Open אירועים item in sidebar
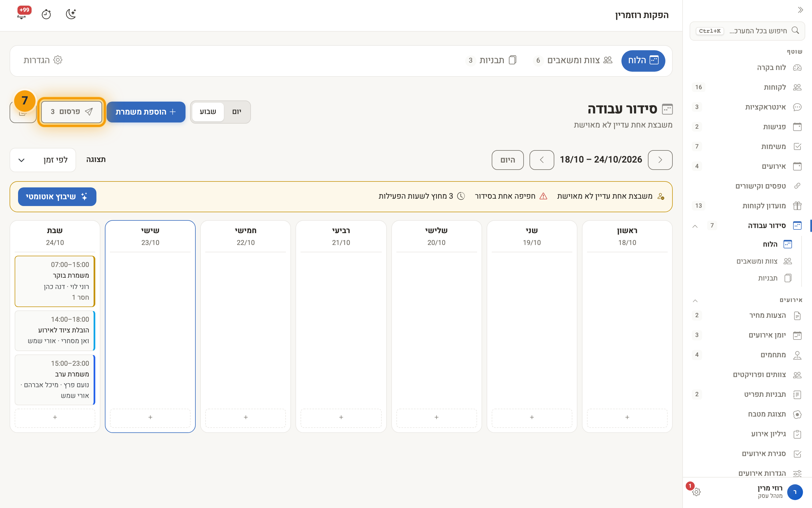 [747, 166]
